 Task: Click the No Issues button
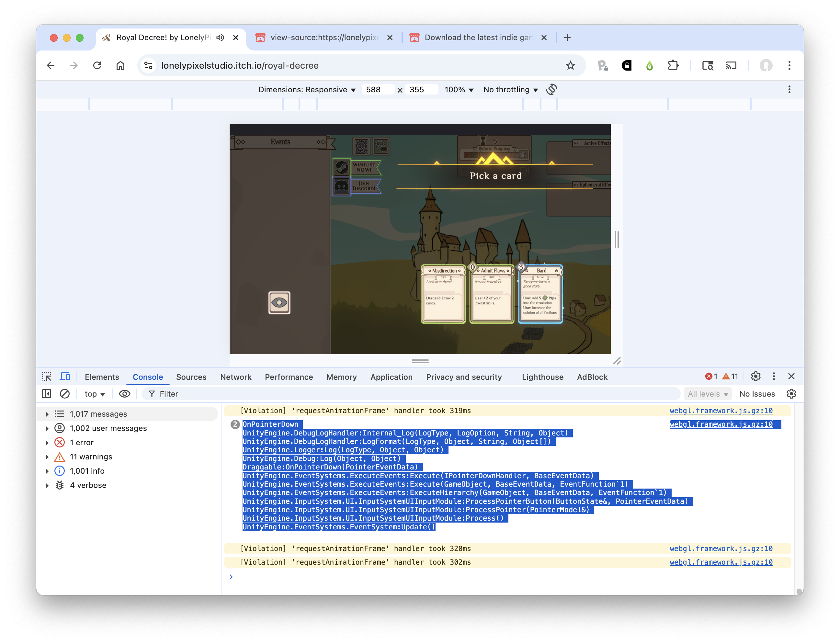(x=757, y=394)
